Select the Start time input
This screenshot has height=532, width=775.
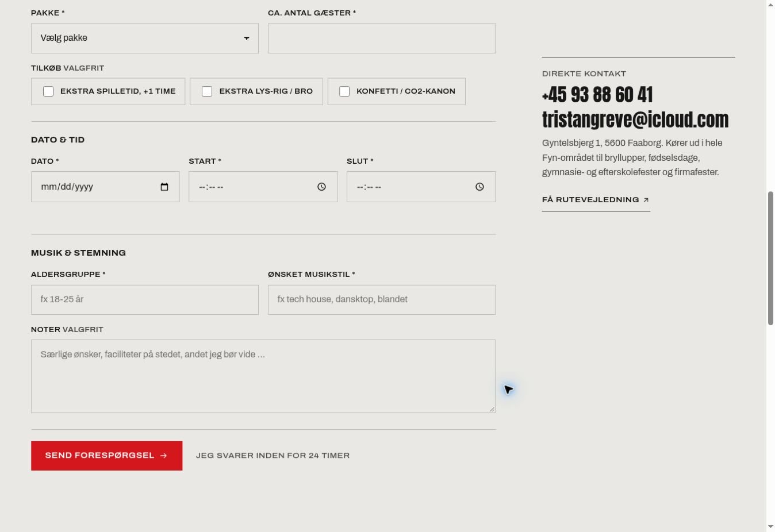point(263,187)
